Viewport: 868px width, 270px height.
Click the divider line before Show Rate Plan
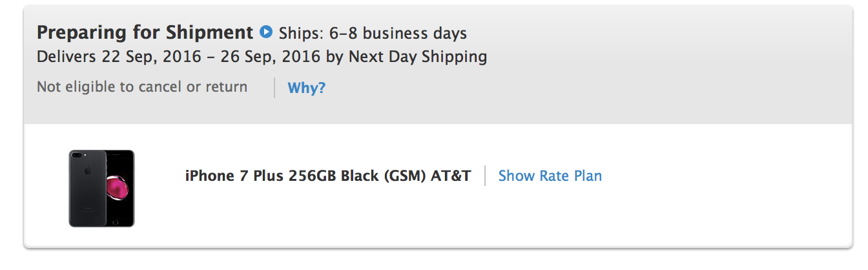(x=485, y=176)
